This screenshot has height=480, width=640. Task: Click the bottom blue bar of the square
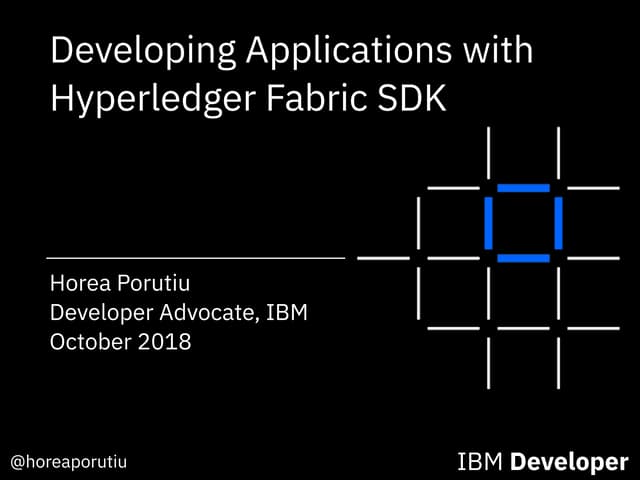tap(523, 258)
